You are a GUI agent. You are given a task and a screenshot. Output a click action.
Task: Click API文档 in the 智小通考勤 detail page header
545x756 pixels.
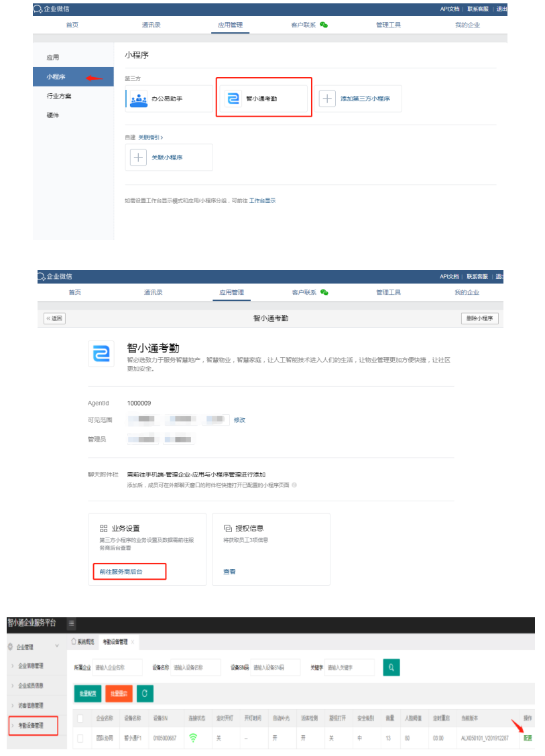click(449, 276)
